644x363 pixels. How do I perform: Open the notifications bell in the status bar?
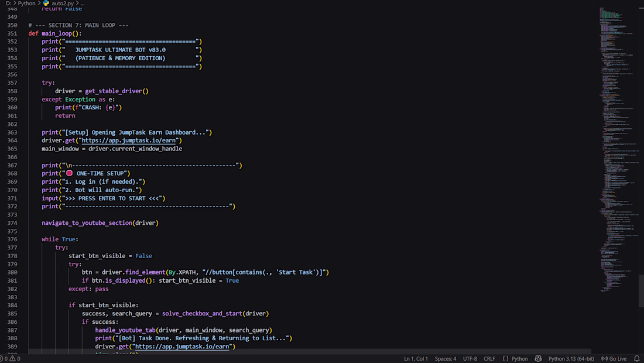click(x=636, y=358)
